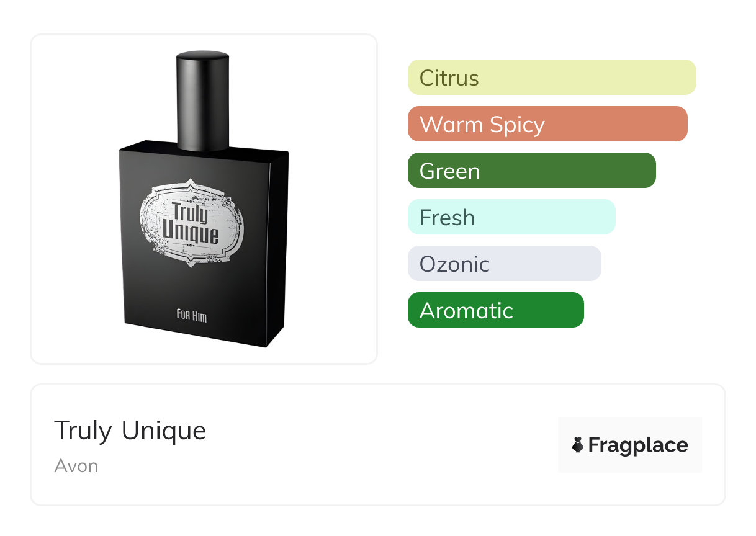Screen dimensions: 756x536
Task: Click the black bottle cap
Action: tap(203, 100)
